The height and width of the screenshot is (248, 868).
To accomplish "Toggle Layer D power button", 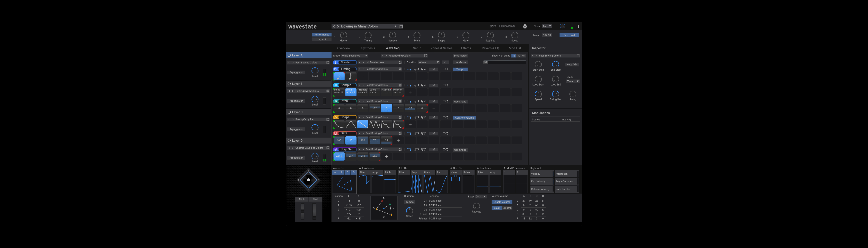I will tap(289, 140).
